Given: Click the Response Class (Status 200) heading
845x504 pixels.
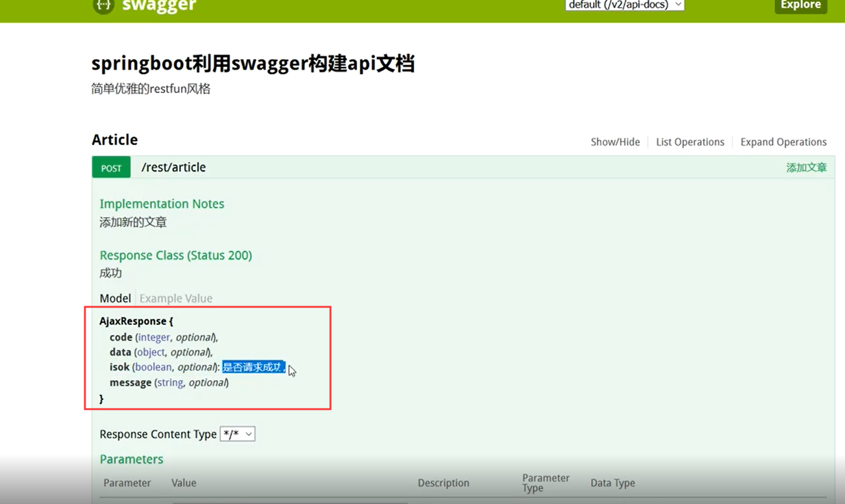Looking at the screenshot, I should (x=176, y=255).
